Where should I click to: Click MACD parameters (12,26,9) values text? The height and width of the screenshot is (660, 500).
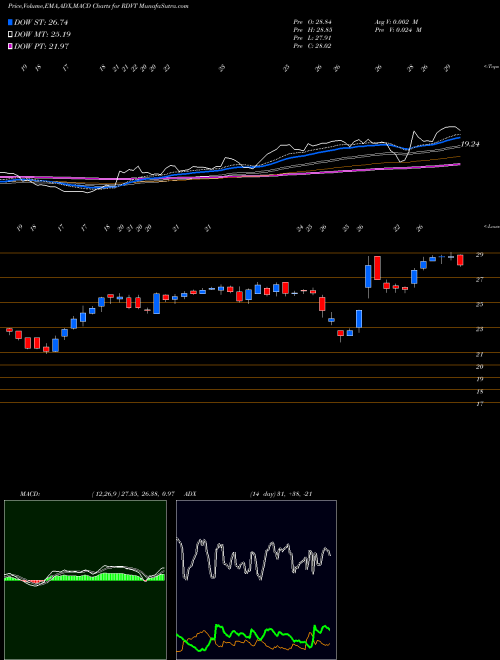[x=133, y=494]
